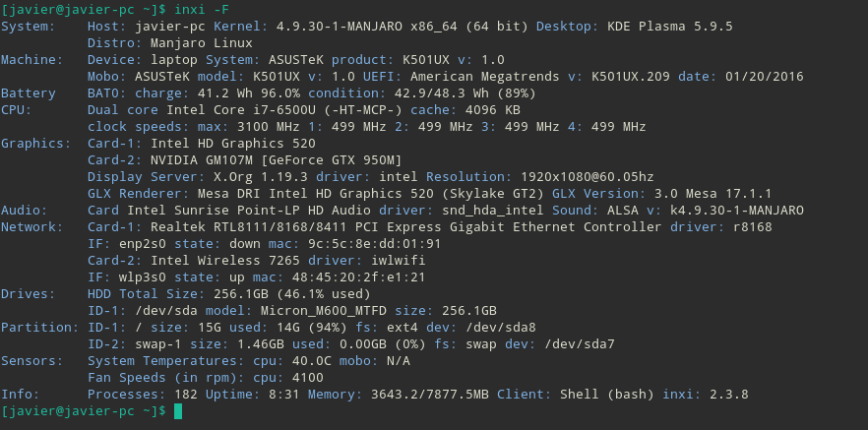This screenshot has width=868, height=430.
Task: Click the 'Machine:' section label
Action: 32,60
